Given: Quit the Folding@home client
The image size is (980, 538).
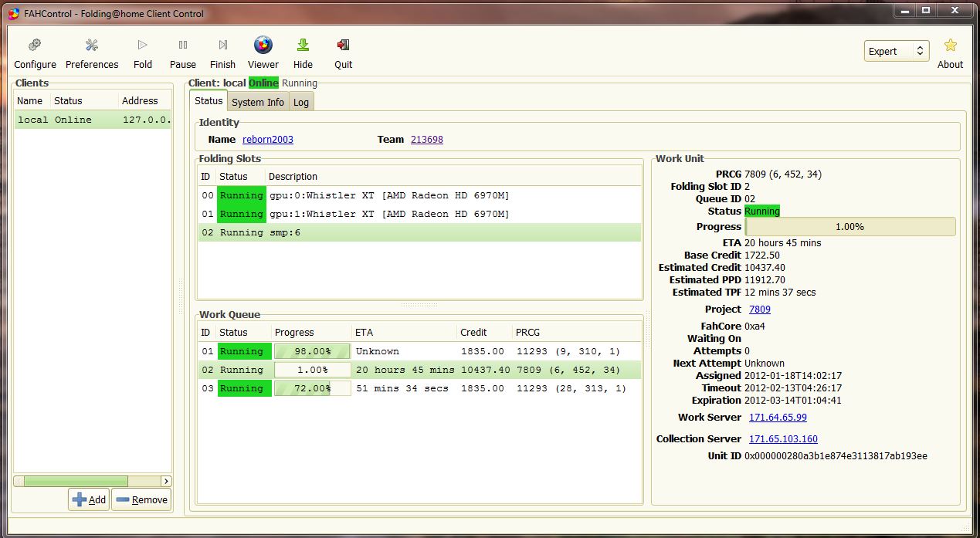Looking at the screenshot, I should click(x=344, y=54).
